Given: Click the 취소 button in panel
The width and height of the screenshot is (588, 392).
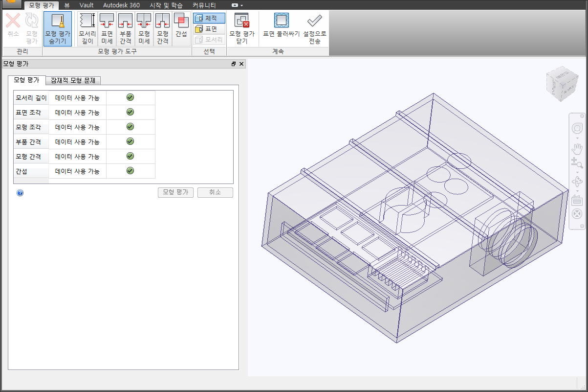Looking at the screenshot, I should tap(215, 192).
